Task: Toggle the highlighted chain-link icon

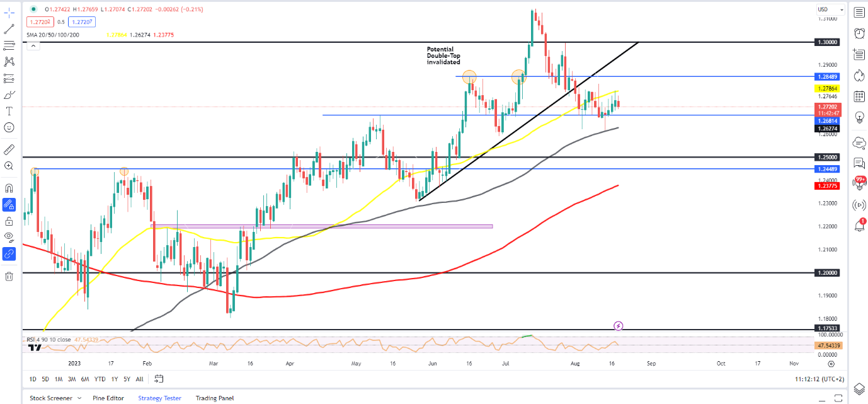Action: [x=9, y=254]
